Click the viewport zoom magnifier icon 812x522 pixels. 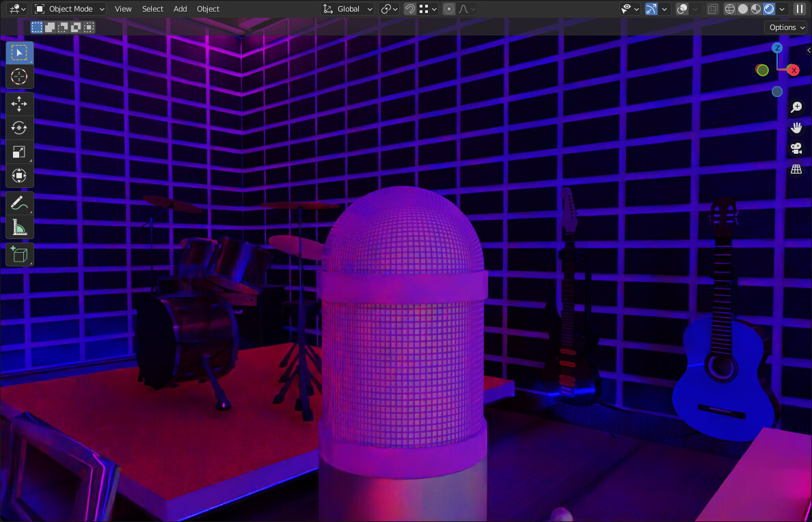(x=796, y=107)
